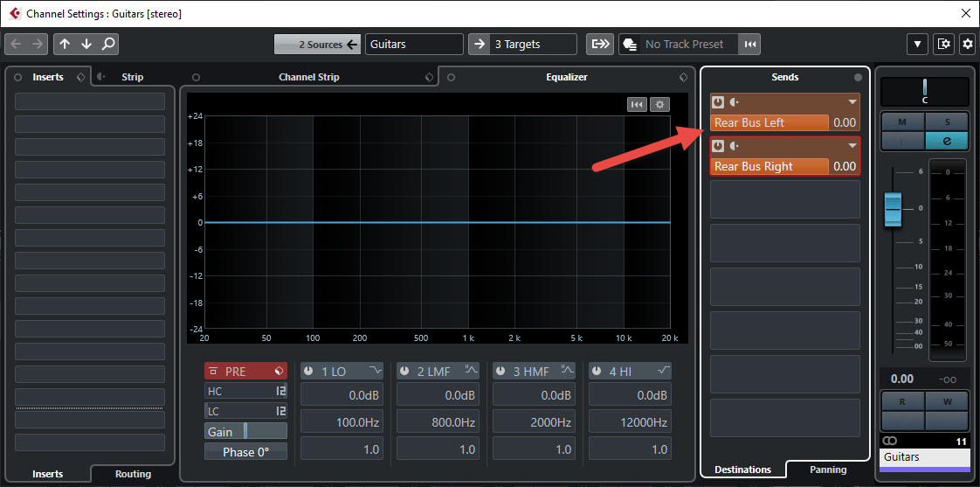Toggle the Listen L button
Viewport: 980px width, 487px height.
point(902,142)
